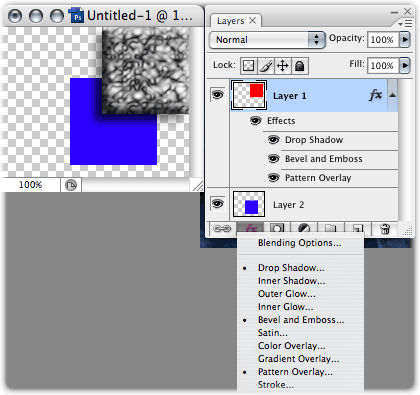Toggle Bevel and Emboss effect visibility
This screenshot has height=395, width=420.
tap(274, 158)
